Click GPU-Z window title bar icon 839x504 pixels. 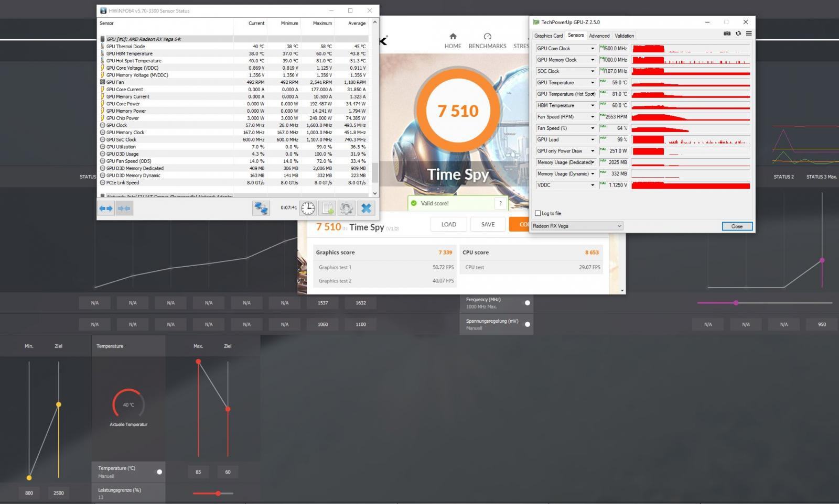(x=536, y=22)
